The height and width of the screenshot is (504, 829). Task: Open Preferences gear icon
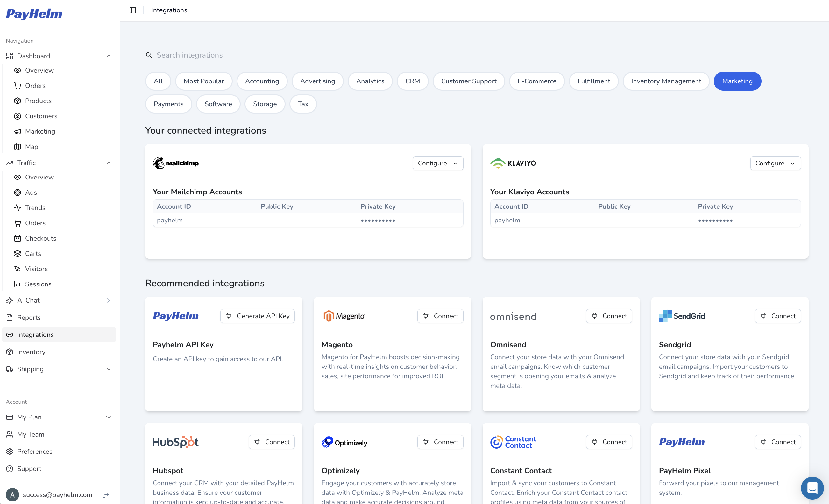tap(10, 451)
